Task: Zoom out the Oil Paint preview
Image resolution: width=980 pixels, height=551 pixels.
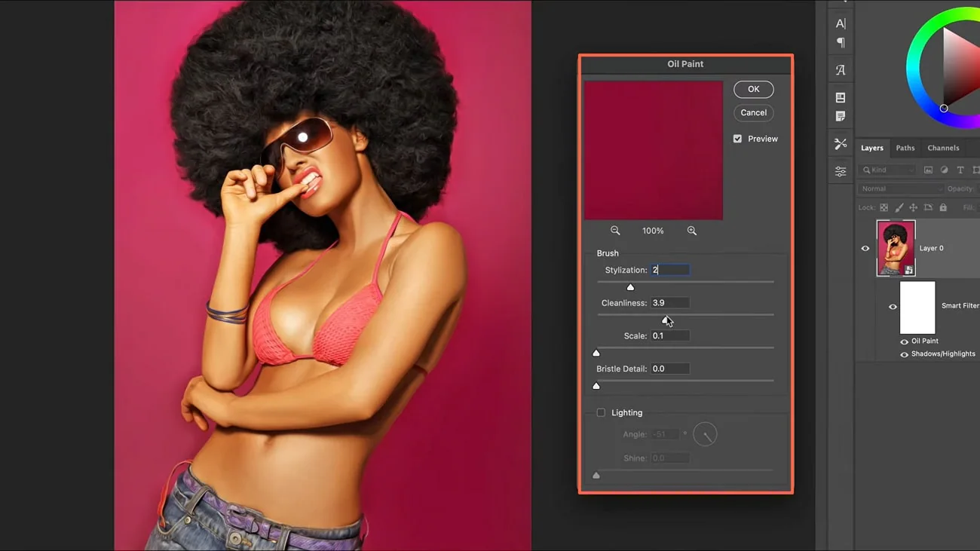Action: (x=615, y=231)
